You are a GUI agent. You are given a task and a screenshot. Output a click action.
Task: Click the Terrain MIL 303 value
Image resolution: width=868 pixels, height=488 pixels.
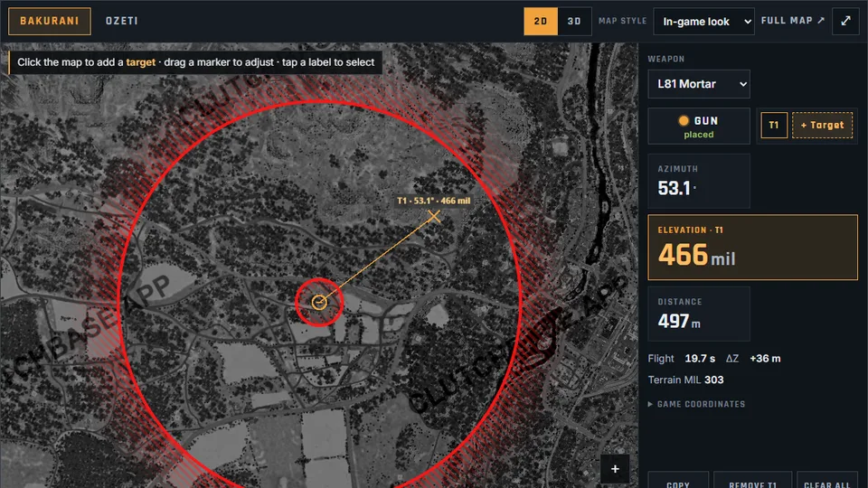713,380
